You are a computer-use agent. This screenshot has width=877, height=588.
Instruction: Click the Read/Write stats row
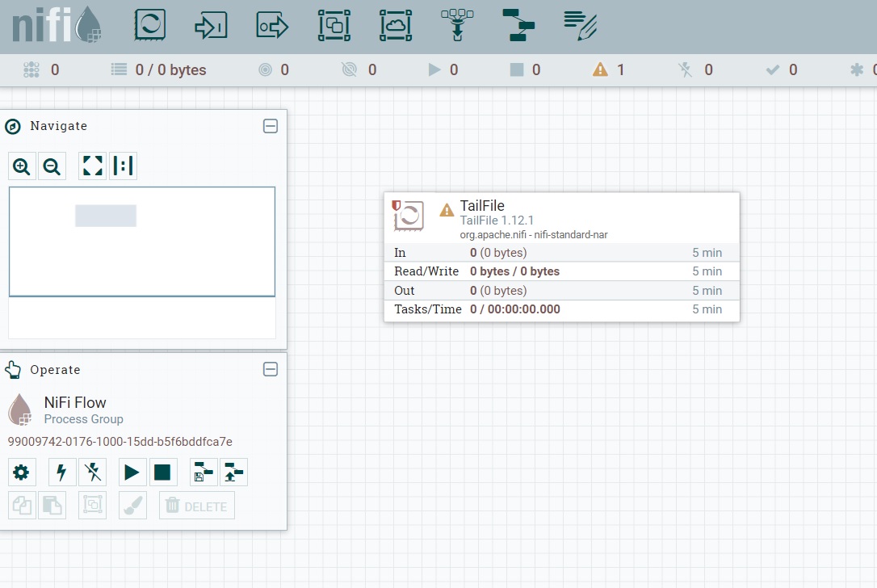coord(561,271)
